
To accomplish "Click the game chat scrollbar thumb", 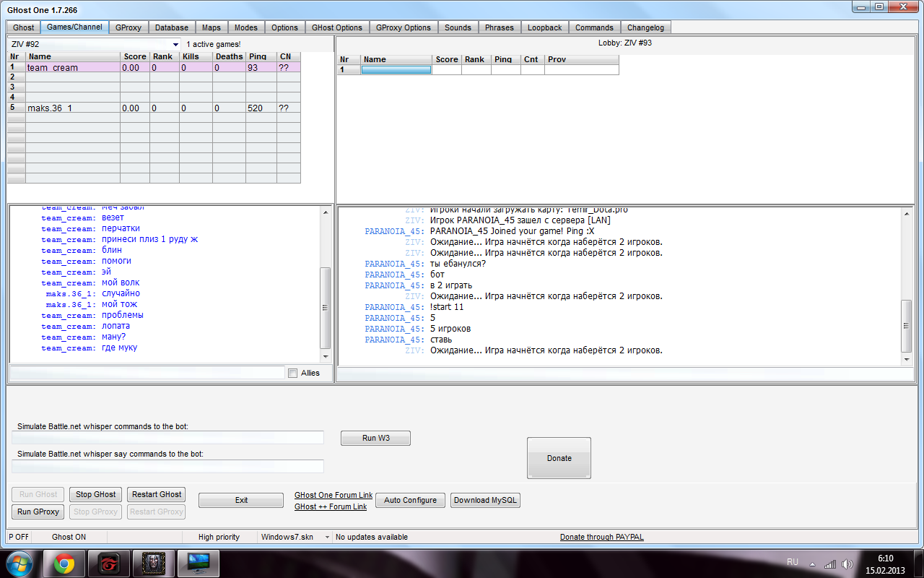I will tap(325, 308).
